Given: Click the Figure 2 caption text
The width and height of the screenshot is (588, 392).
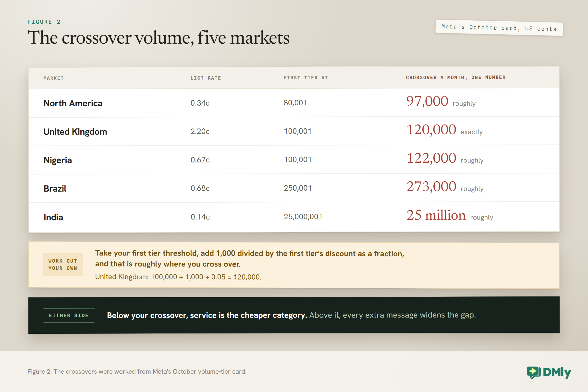Looking at the screenshot, I should (x=137, y=371).
